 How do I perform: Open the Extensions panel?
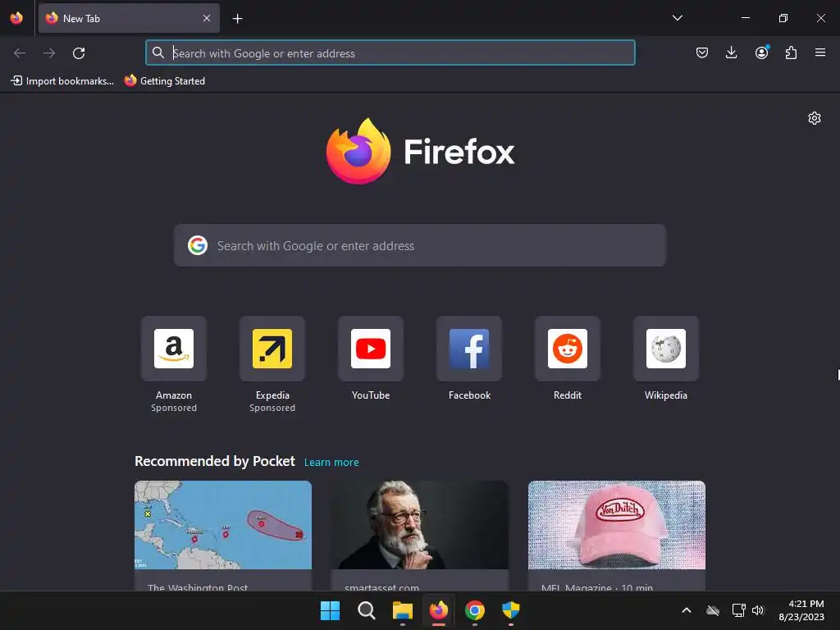pyautogui.click(x=791, y=52)
